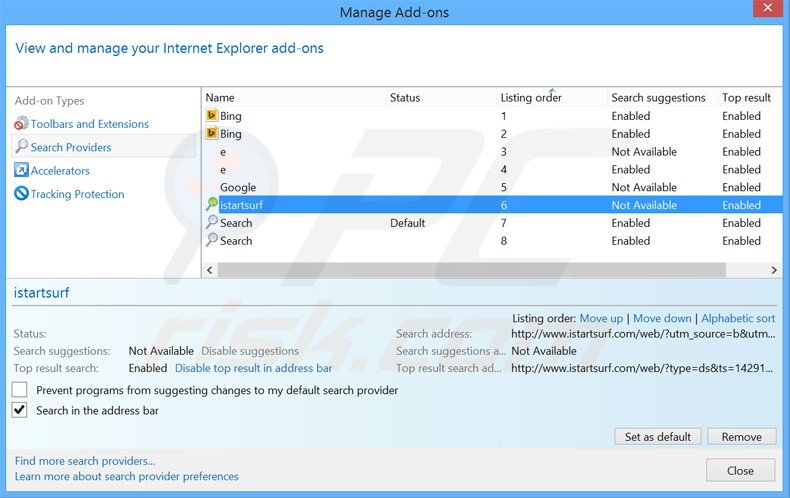
Task: Uncheck Search in the address bar
Action: (20, 410)
